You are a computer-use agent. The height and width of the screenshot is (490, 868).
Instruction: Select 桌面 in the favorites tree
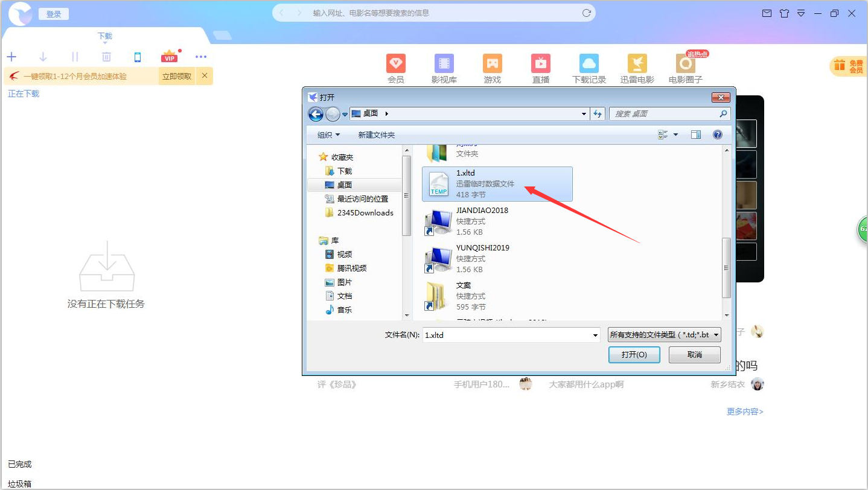pos(339,185)
